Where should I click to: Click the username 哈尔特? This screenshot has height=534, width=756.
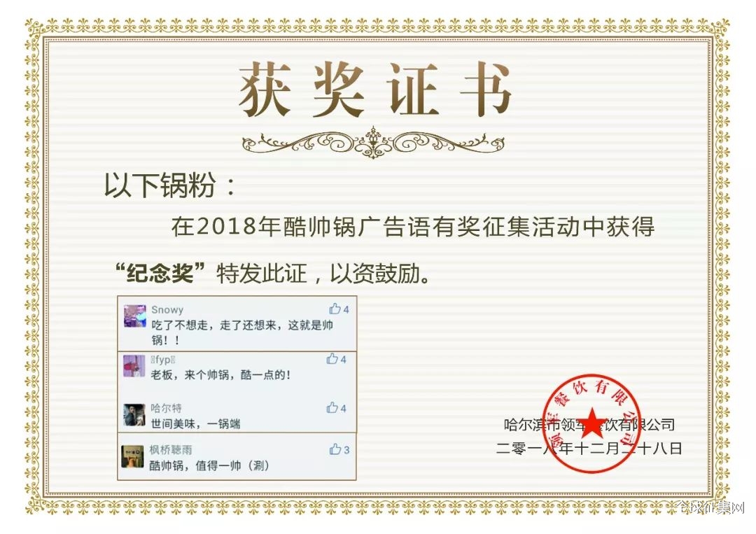click(x=167, y=408)
